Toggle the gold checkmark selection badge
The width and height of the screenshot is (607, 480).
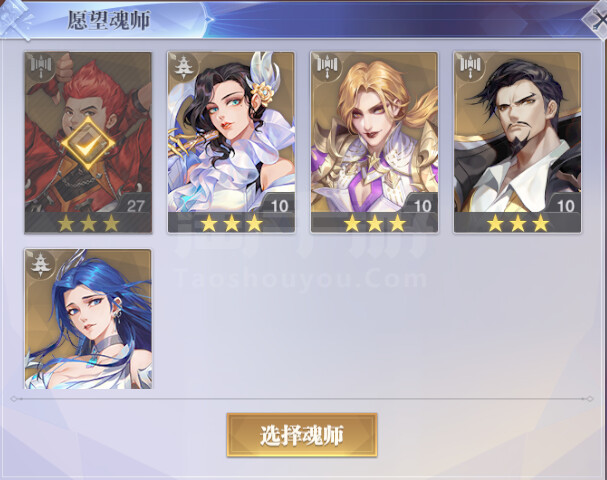tap(88, 144)
